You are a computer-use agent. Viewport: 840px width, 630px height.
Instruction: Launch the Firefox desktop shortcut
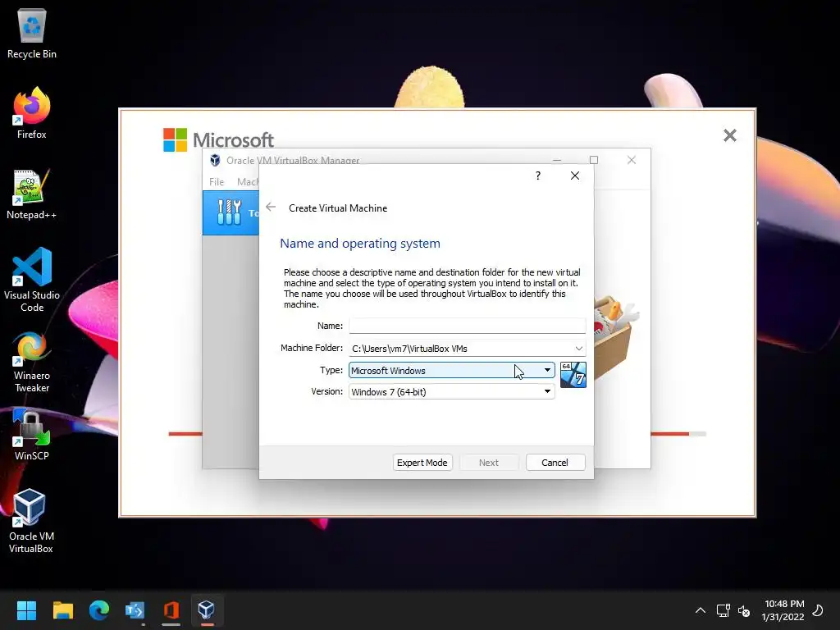[32, 113]
